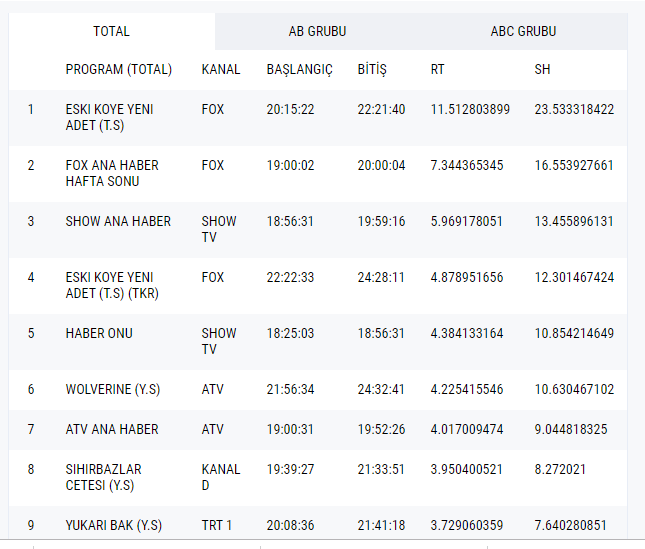Click end time 24:28:11
Screen dimensions: 645x549
[381, 278]
